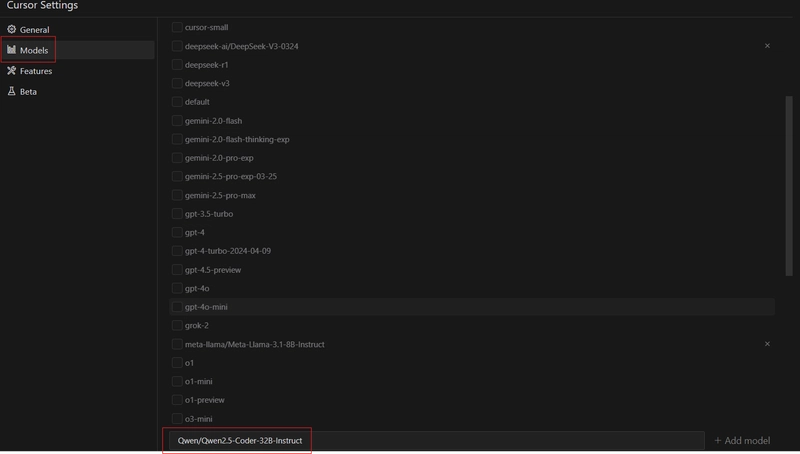Check the o1 model checkbox
Screen dimensions: 800x454
tap(177, 363)
